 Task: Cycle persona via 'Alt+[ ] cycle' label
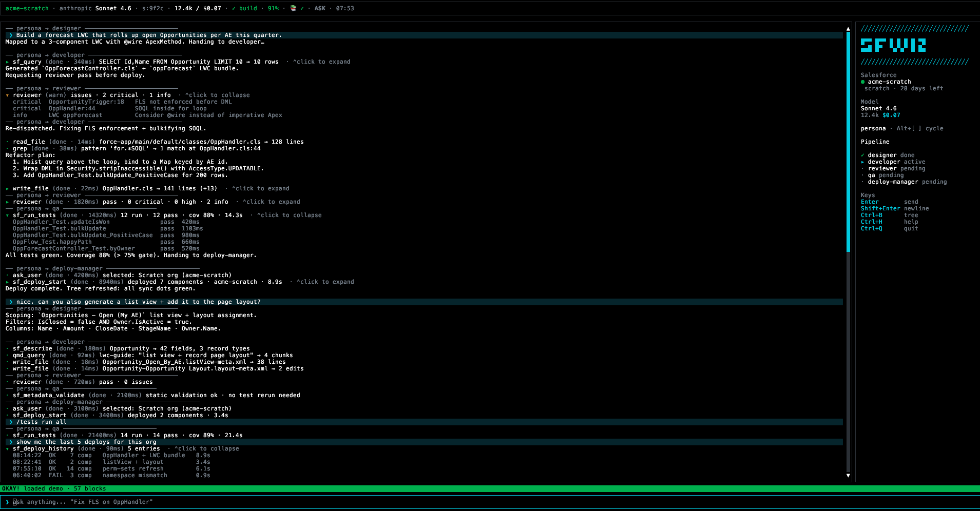pyautogui.click(x=920, y=128)
